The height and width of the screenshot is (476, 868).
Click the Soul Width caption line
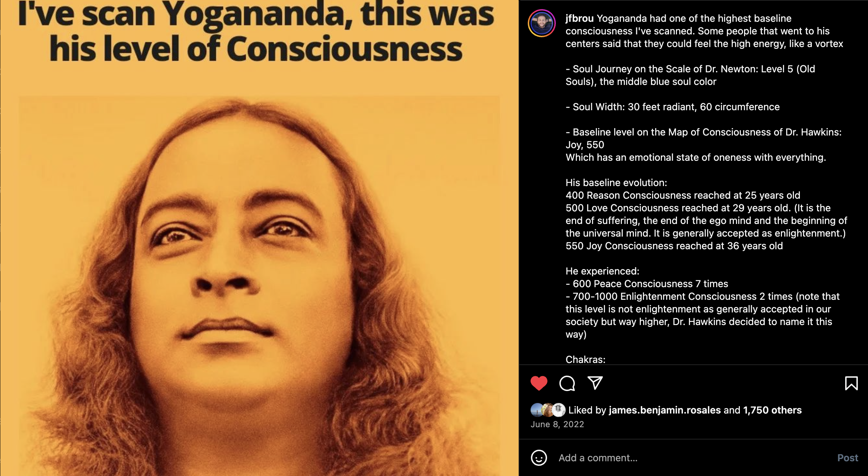[672, 107]
